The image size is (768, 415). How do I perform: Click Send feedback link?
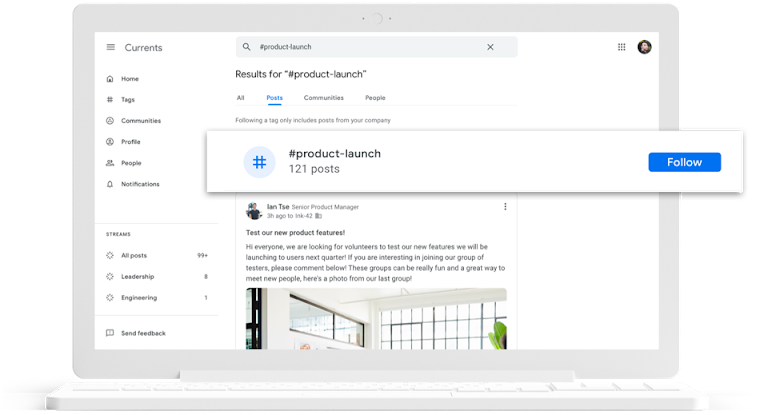click(x=142, y=333)
